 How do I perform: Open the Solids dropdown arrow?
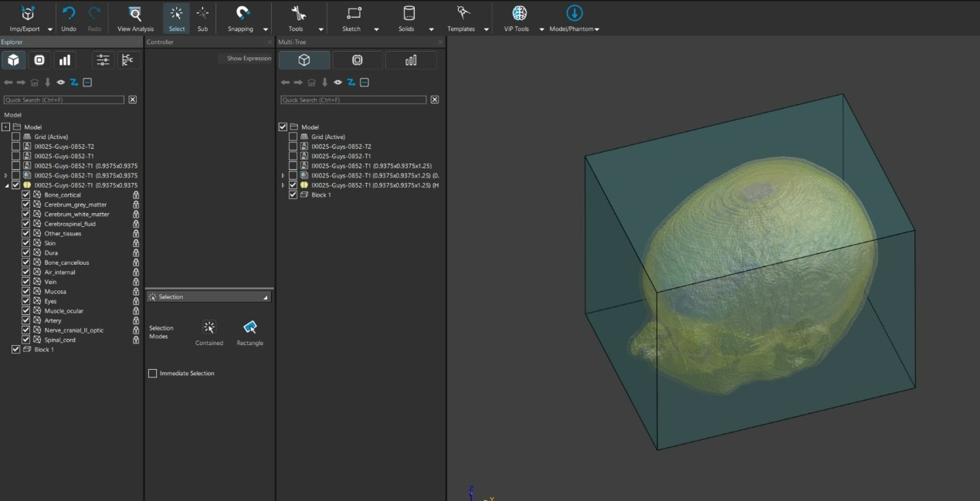(x=431, y=29)
